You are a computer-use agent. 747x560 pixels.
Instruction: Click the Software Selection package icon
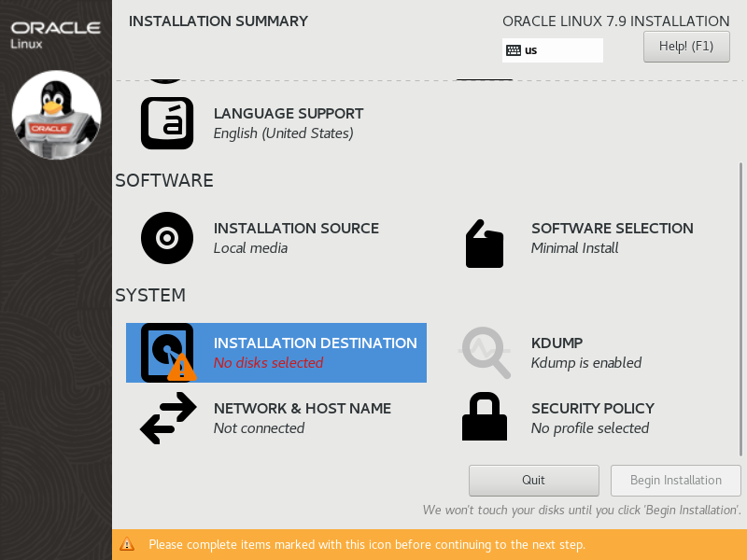click(485, 244)
